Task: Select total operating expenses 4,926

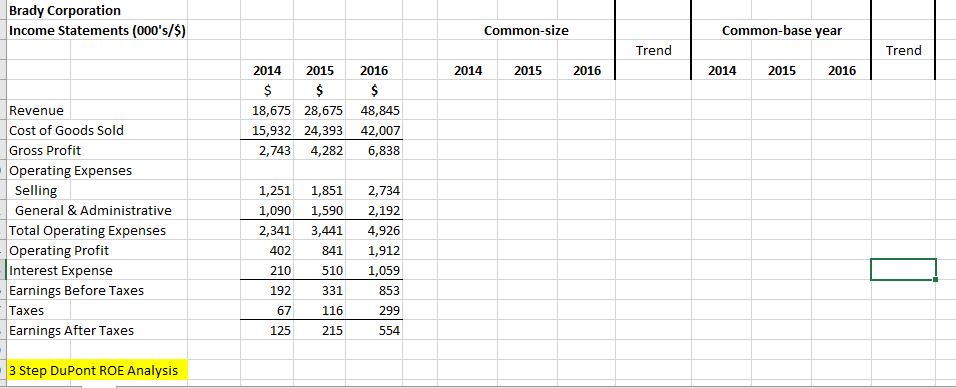Action: click(383, 231)
